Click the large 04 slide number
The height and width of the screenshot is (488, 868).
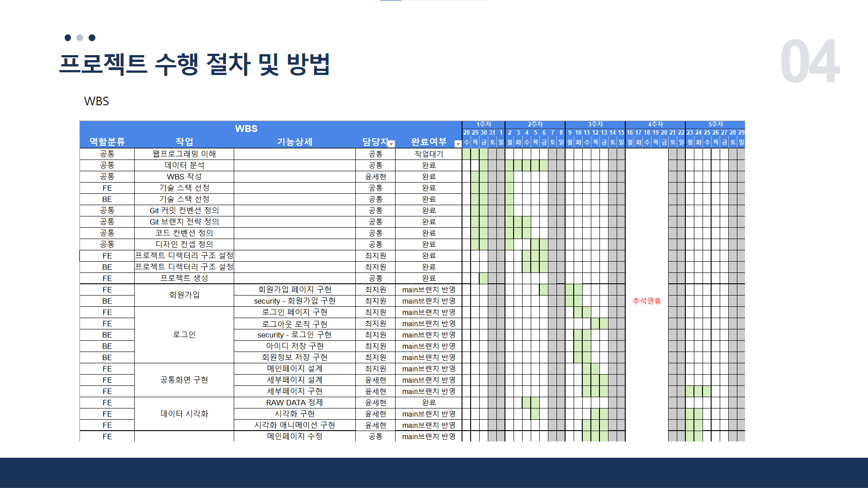tap(809, 61)
